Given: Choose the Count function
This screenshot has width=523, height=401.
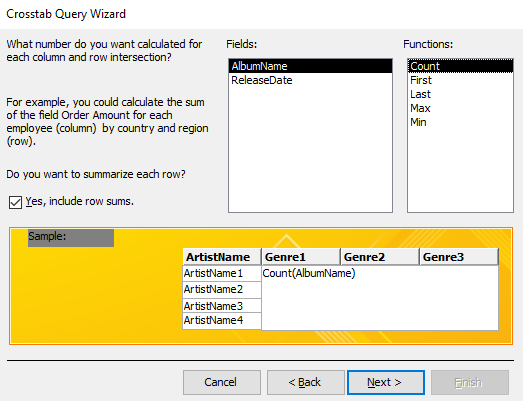Looking at the screenshot, I should tap(460, 66).
